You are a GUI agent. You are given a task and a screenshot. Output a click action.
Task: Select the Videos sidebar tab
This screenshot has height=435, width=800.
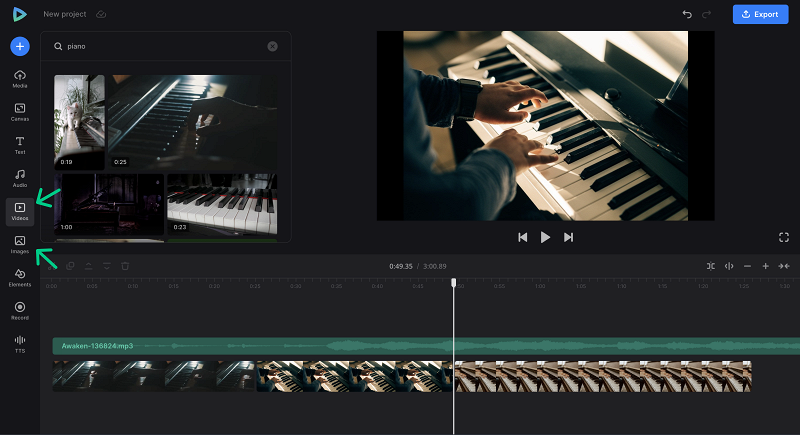pos(20,212)
